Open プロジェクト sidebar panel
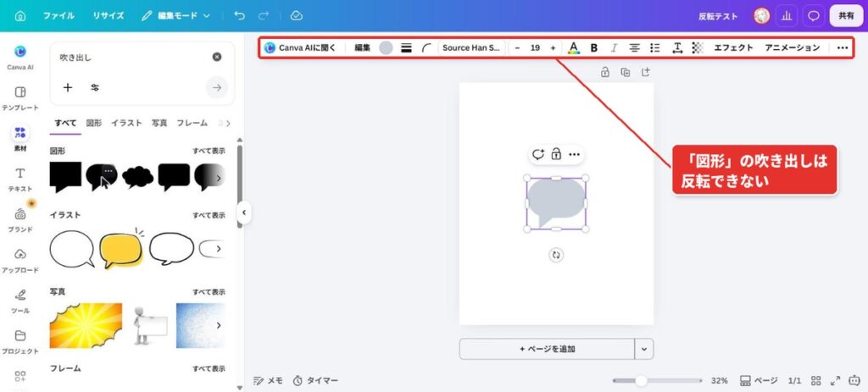The image size is (868, 392). coord(20,342)
